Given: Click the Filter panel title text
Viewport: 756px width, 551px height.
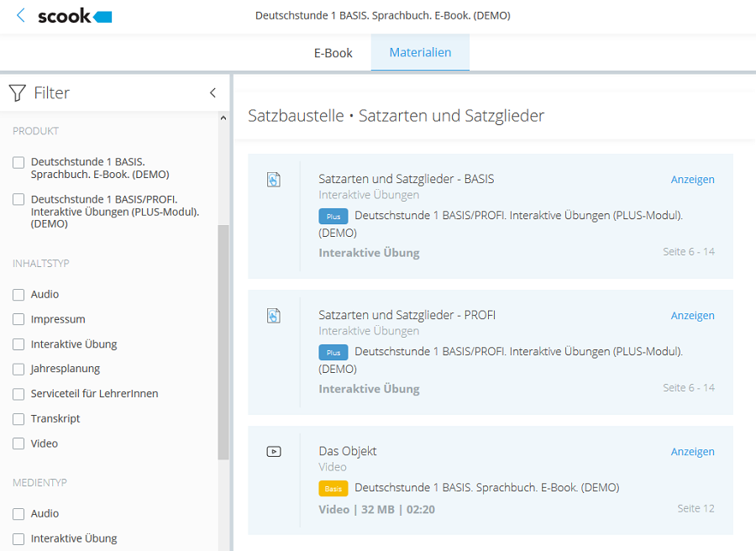Looking at the screenshot, I should 51,92.
